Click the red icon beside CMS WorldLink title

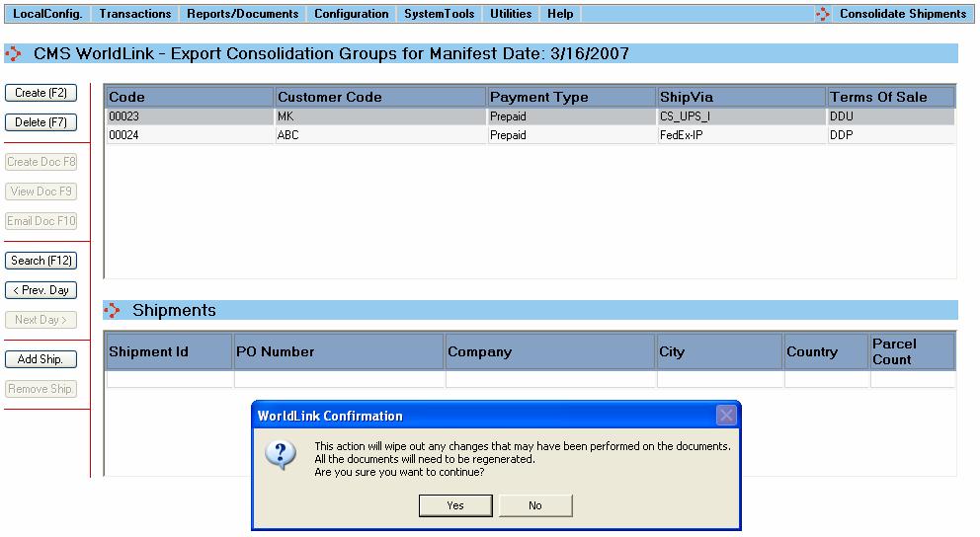(x=14, y=54)
